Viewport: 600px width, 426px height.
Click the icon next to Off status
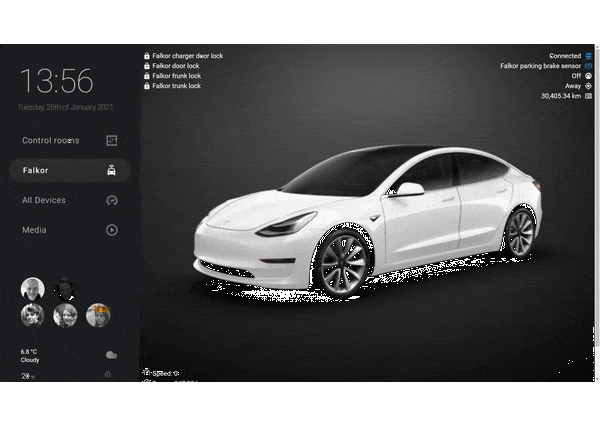pyautogui.click(x=589, y=76)
